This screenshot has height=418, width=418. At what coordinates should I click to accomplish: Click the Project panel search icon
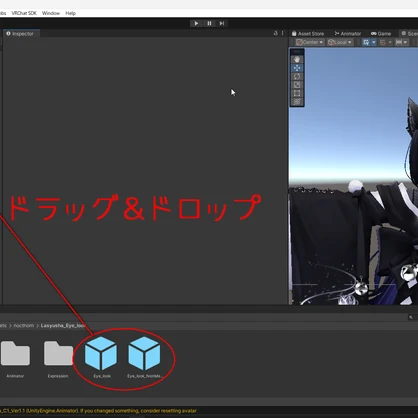pyautogui.click(x=411, y=318)
